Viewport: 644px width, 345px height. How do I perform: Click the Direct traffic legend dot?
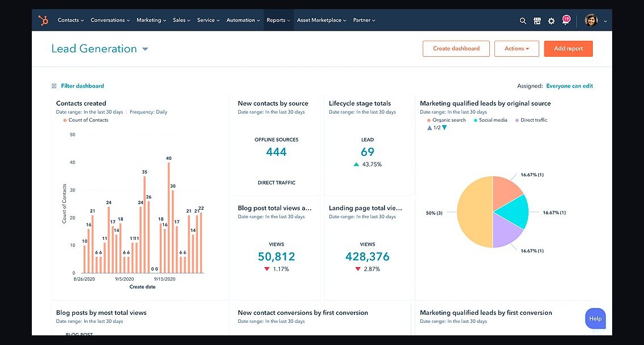point(517,120)
